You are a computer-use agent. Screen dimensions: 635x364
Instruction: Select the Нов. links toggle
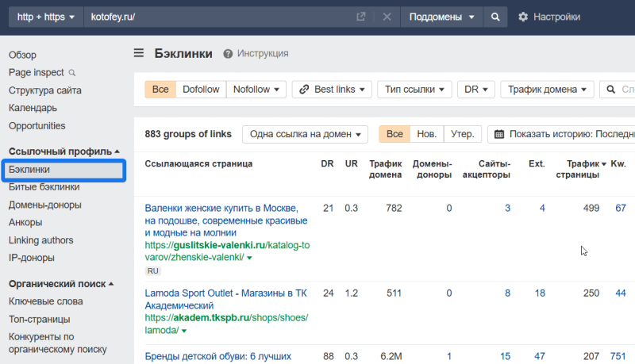(x=427, y=134)
